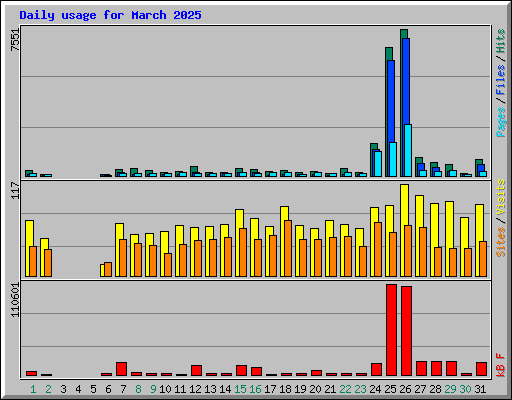Click the x-axis day label "13"

pos(210,389)
